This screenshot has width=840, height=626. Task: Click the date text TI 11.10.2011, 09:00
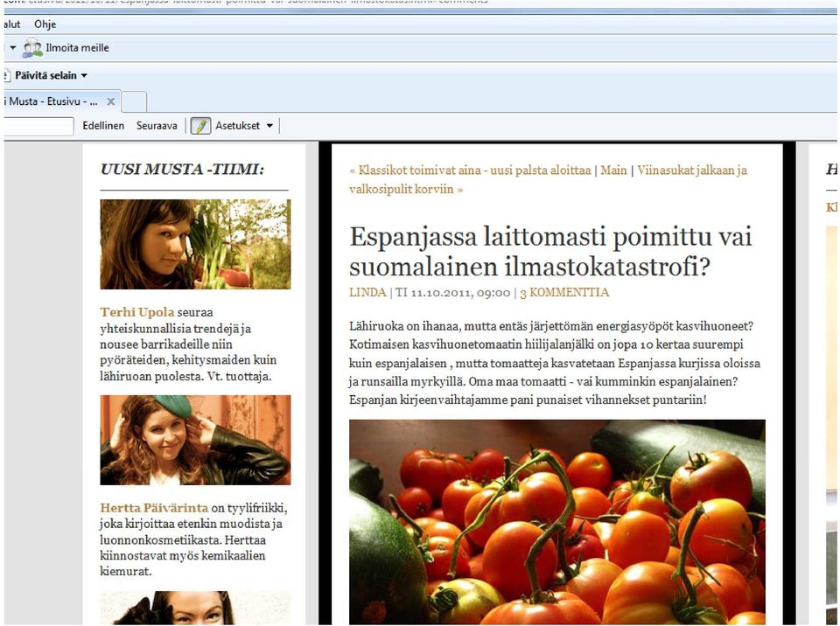pyautogui.click(x=452, y=292)
